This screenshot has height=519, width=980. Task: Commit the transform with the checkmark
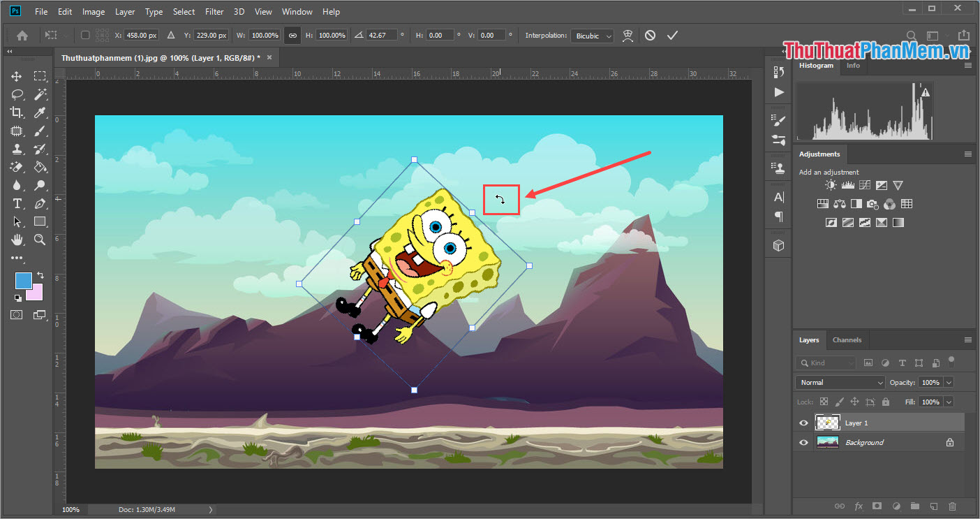coord(671,35)
